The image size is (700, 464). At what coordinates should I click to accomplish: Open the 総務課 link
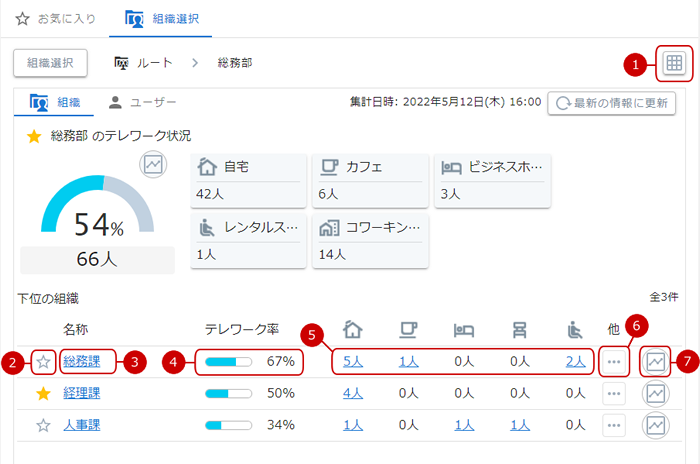(x=82, y=361)
